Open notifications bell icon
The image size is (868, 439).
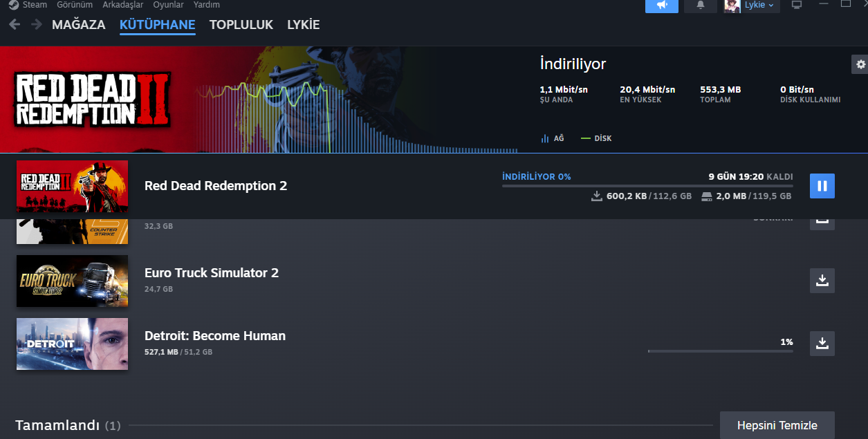coord(701,6)
